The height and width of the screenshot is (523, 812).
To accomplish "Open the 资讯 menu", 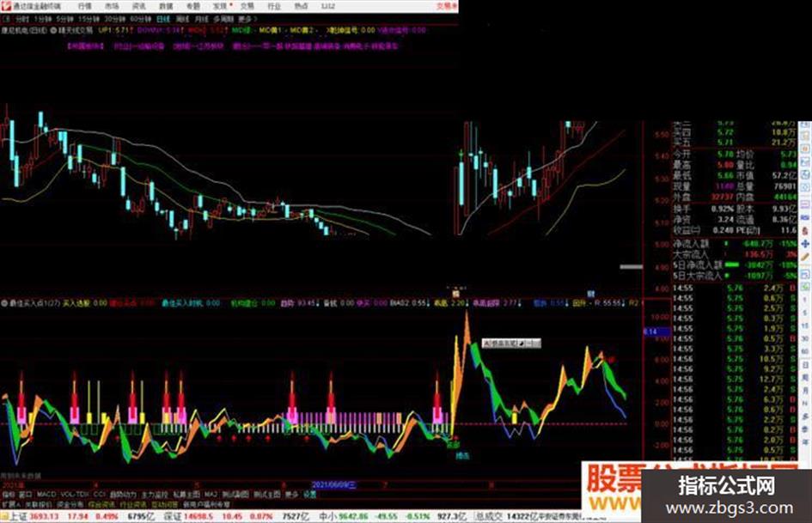I will coord(139,6).
